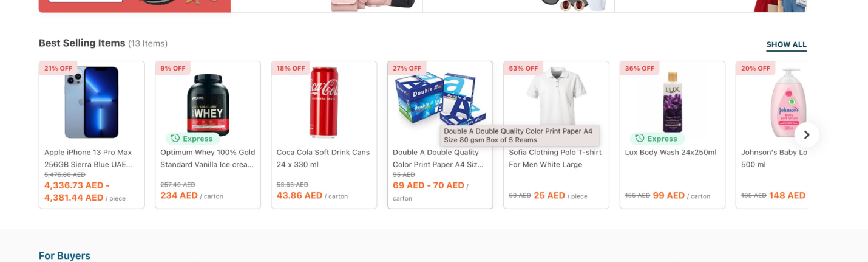Click Sofia Clothing Polo T-shirt title
The width and height of the screenshot is (868, 262).
(x=555, y=158)
